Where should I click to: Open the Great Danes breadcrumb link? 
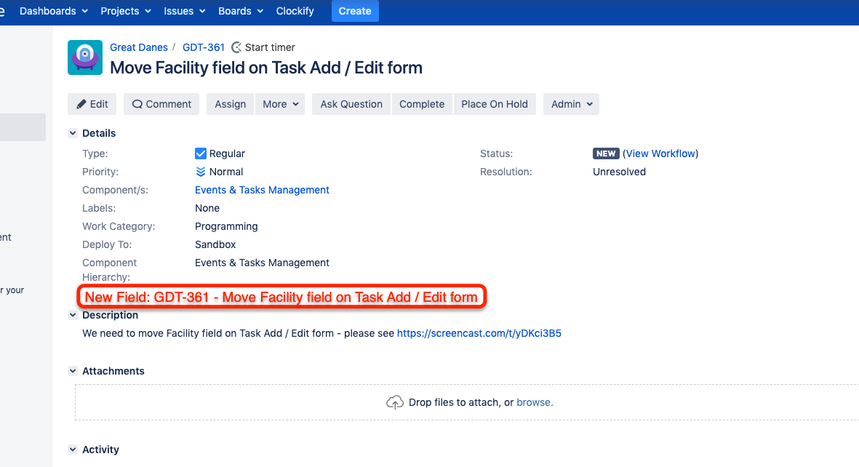coord(139,48)
